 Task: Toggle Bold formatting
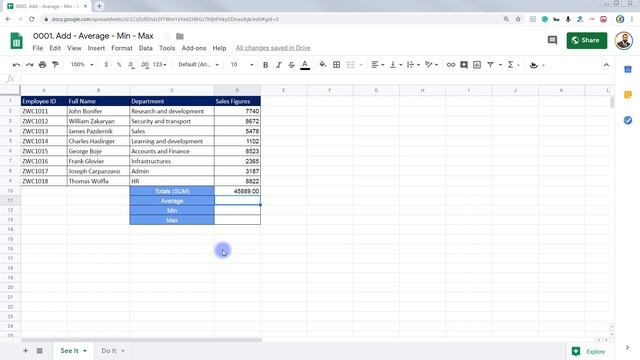click(265, 64)
